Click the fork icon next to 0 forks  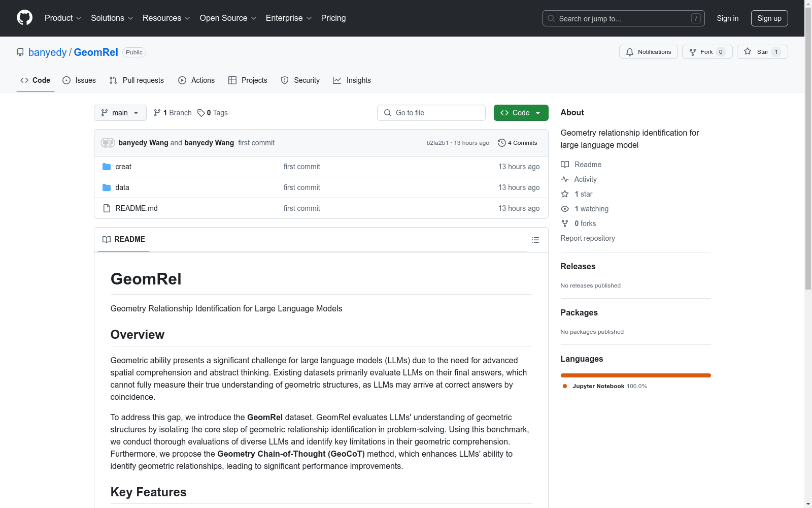(x=565, y=224)
